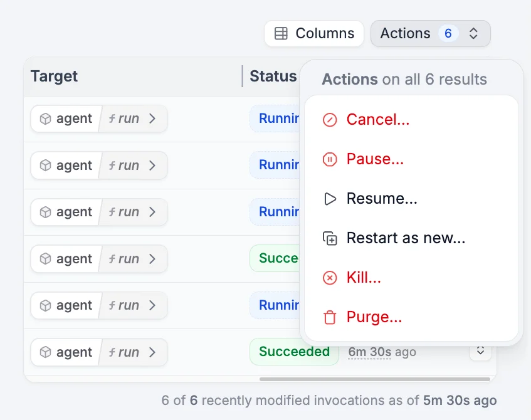Viewport: 531px width, 420px height.
Task: Choose Restart as new... menu entry
Action: click(x=411, y=238)
